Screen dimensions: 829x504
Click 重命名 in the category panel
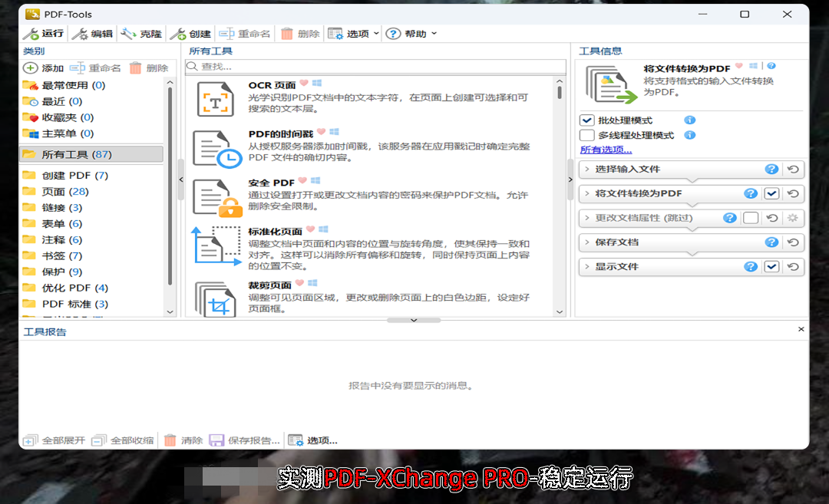[95, 68]
